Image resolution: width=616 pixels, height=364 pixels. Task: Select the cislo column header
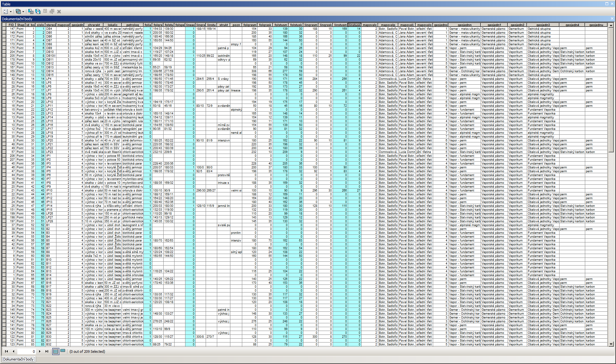point(40,25)
